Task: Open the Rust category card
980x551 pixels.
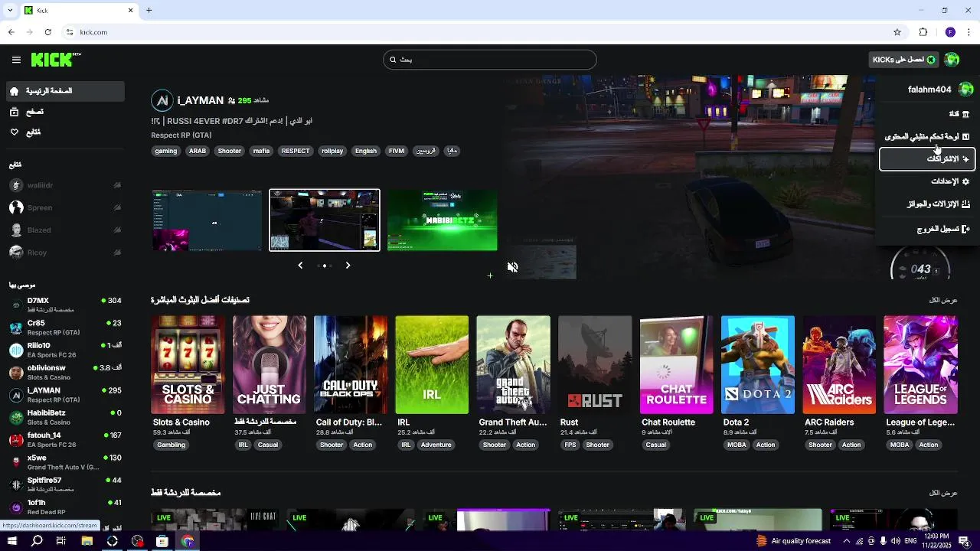Action: (x=595, y=365)
